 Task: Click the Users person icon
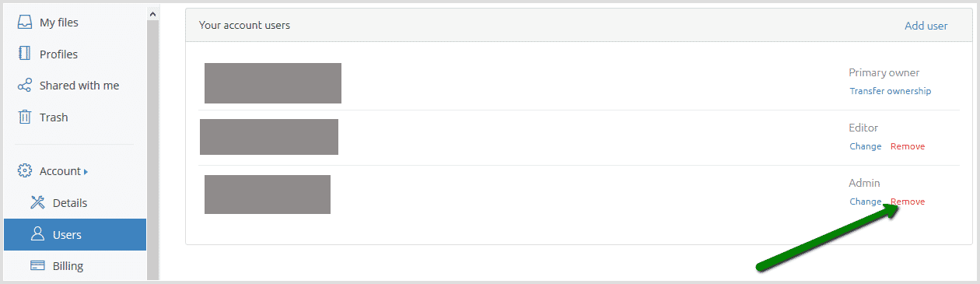coord(37,234)
